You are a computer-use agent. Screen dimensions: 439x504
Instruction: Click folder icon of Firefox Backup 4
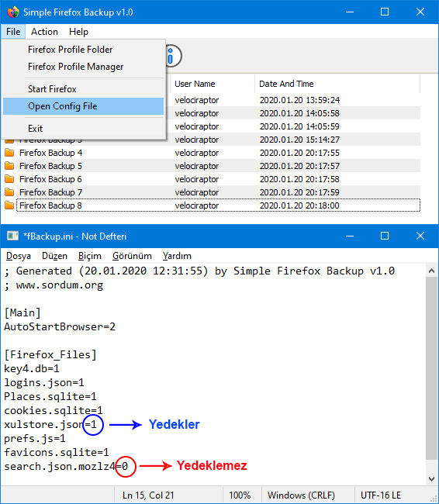coord(9,153)
